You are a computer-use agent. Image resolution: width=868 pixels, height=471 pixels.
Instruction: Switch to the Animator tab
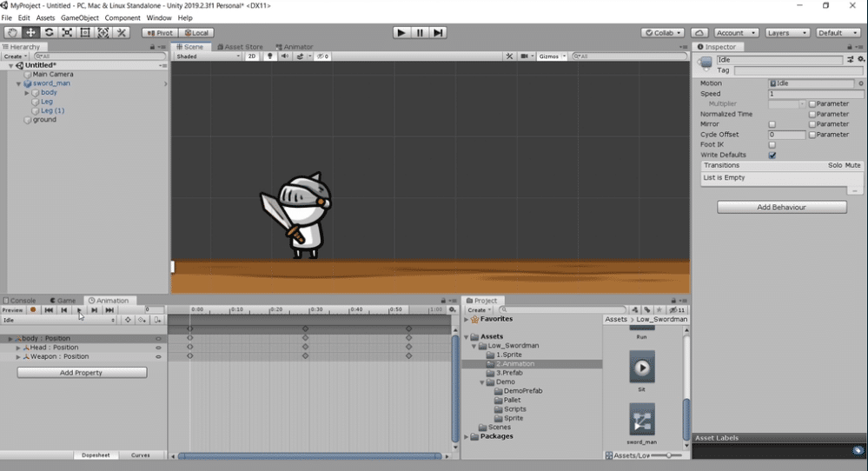point(295,47)
